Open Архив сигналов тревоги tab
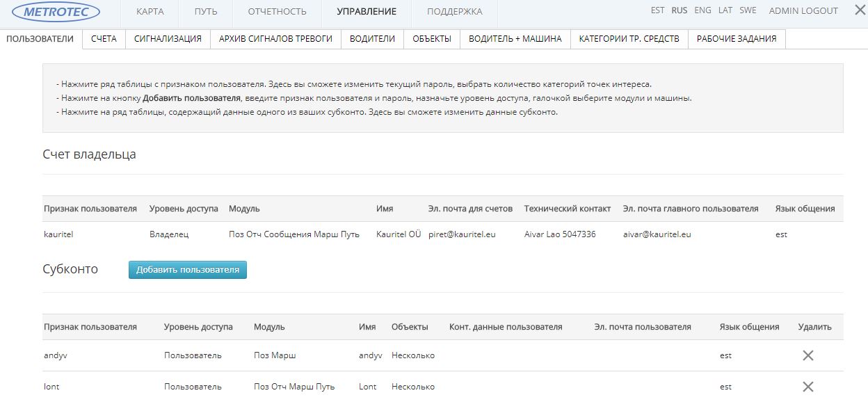Viewport: 868px width, 418px height. [x=275, y=39]
